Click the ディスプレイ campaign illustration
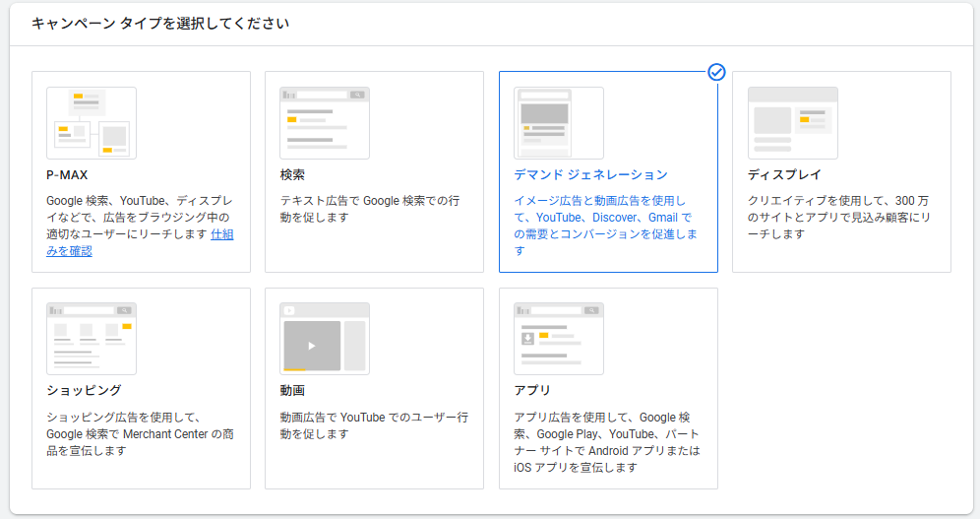This screenshot has width=980, height=519. (792, 123)
